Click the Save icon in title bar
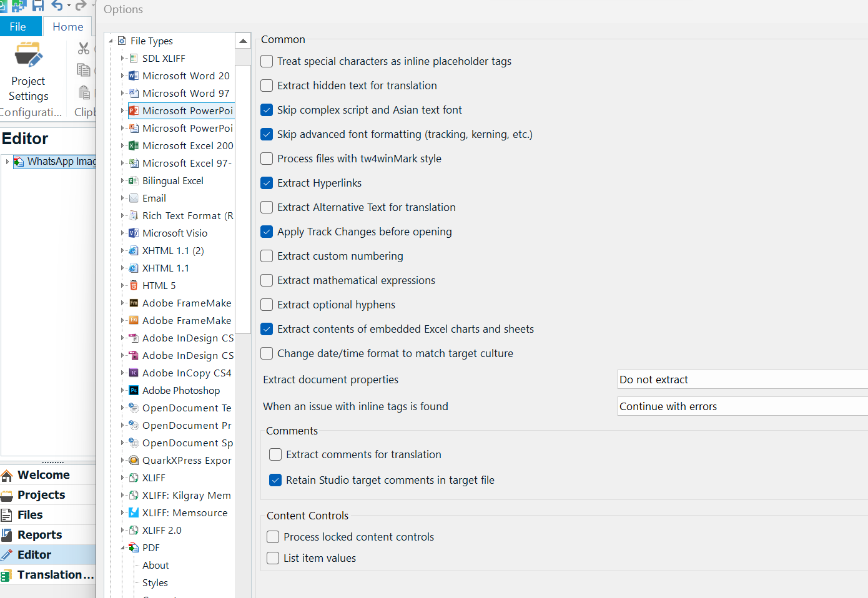This screenshot has height=598, width=868. 38,6
